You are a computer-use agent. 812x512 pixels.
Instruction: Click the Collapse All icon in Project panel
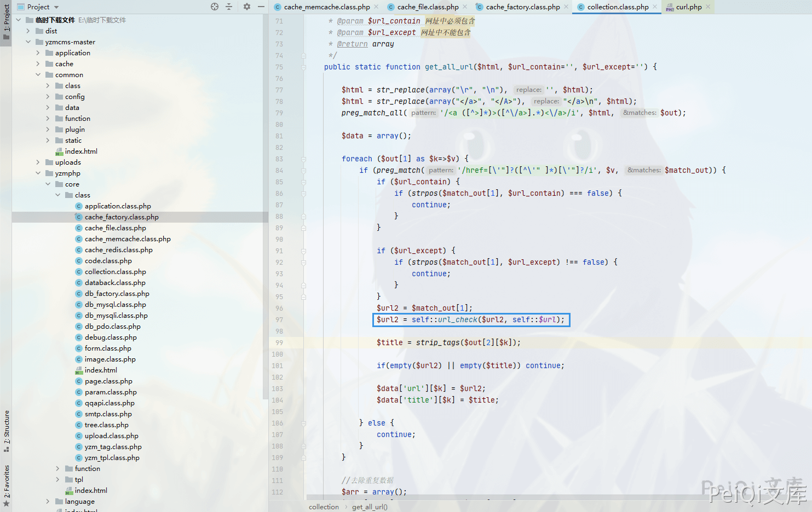pyautogui.click(x=229, y=7)
